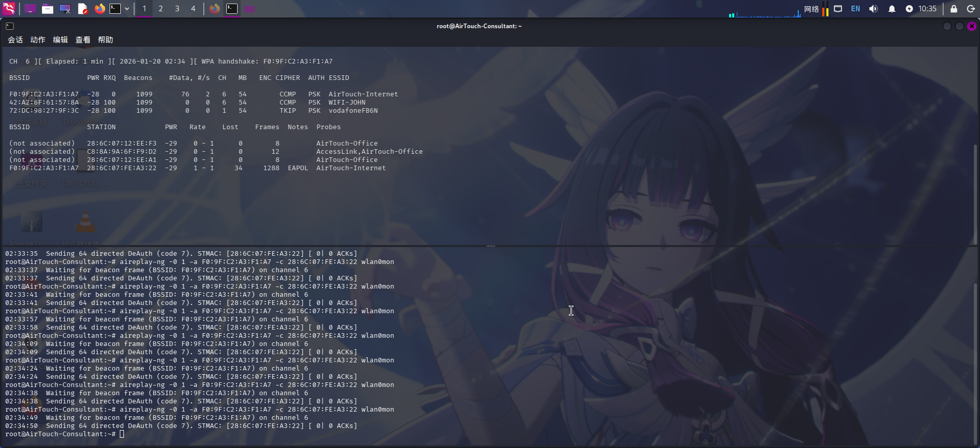Click the WPA handshake text in header line
Image resolution: width=980 pixels, height=448 pixels.
tap(267, 62)
